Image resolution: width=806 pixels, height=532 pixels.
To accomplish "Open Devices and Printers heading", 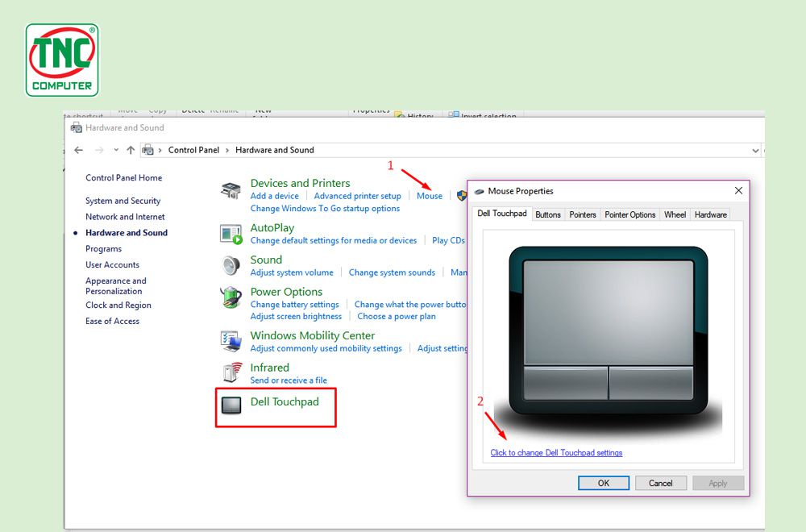I will click(300, 183).
